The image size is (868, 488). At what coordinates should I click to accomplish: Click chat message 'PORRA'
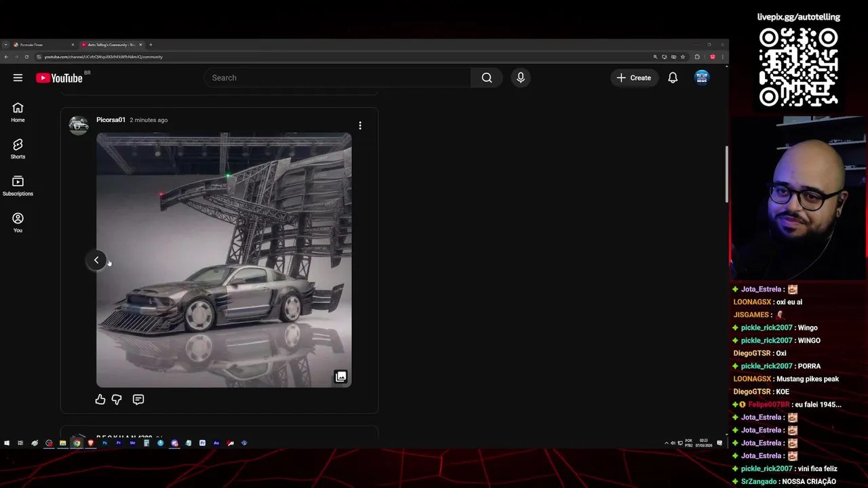point(809,366)
